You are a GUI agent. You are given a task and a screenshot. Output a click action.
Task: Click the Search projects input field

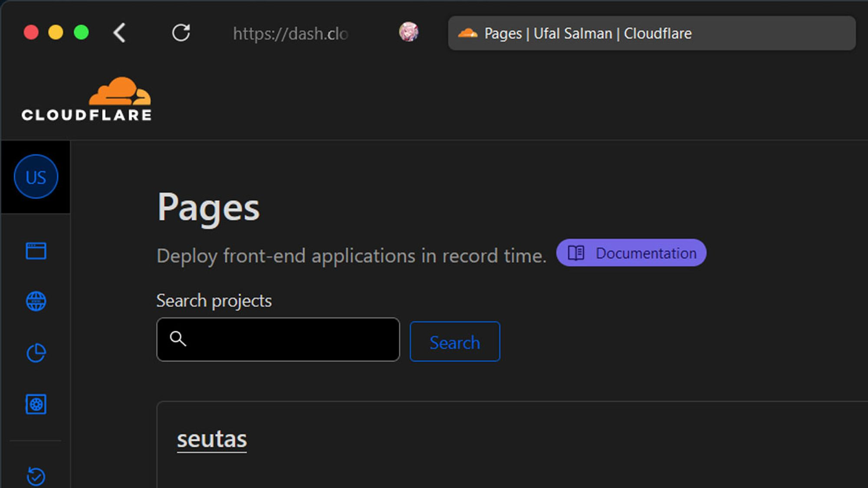pyautogui.click(x=278, y=340)
